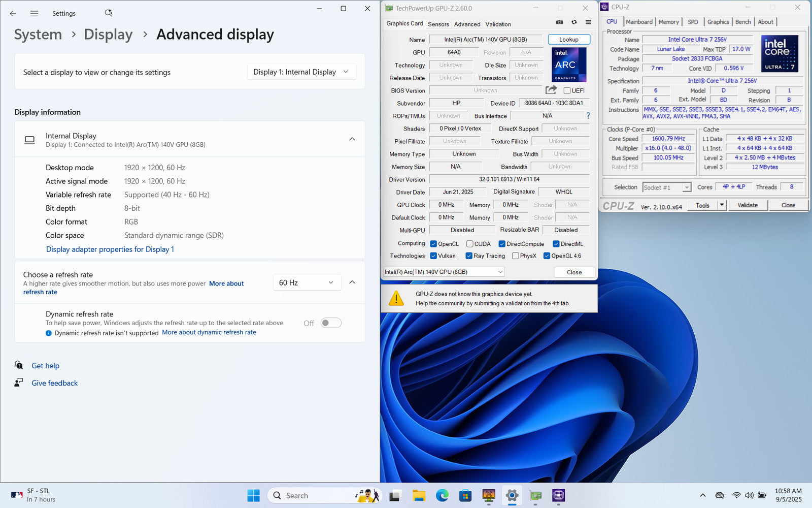
Task: Open File Explorer from the taskbar
Action: [x=419, y=495]
